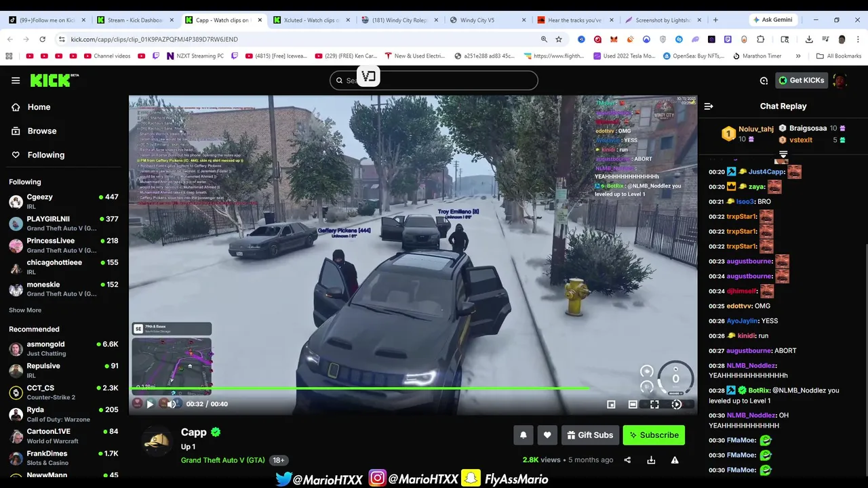Click the Gift Subs button

589,435
